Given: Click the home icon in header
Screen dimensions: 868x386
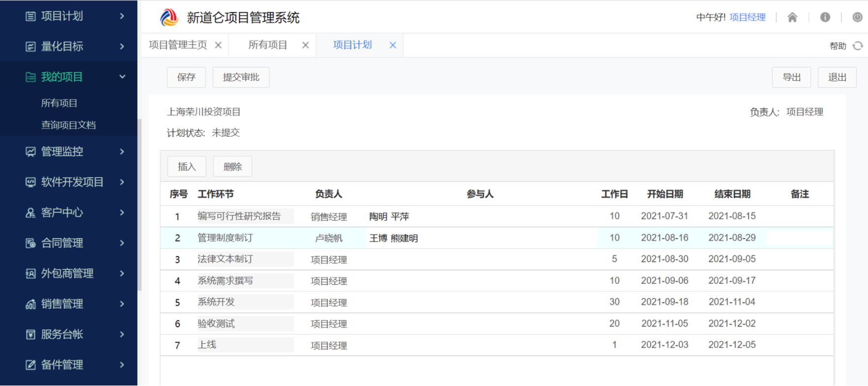Looking at the screenshot, I should click(x=792, y=18).
